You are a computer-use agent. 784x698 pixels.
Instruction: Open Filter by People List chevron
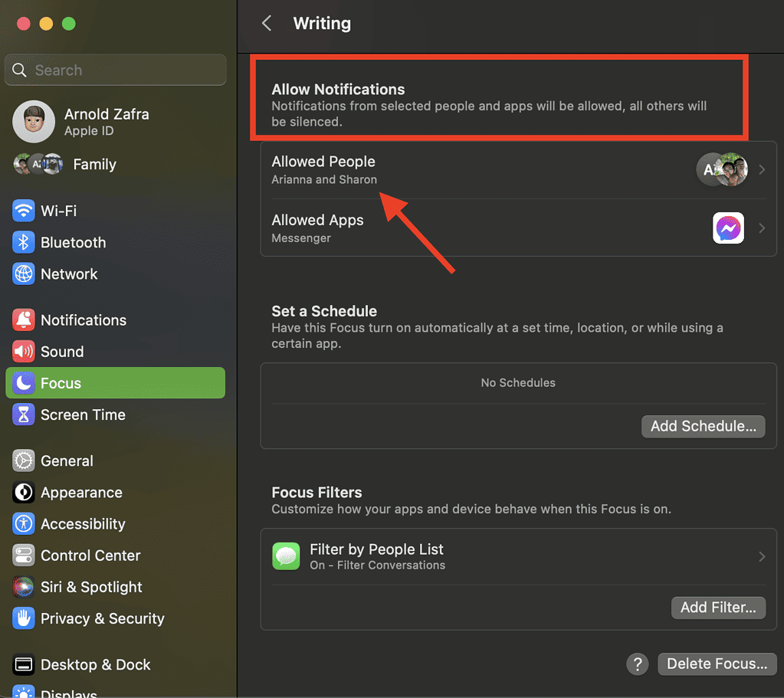coord(762,556)
